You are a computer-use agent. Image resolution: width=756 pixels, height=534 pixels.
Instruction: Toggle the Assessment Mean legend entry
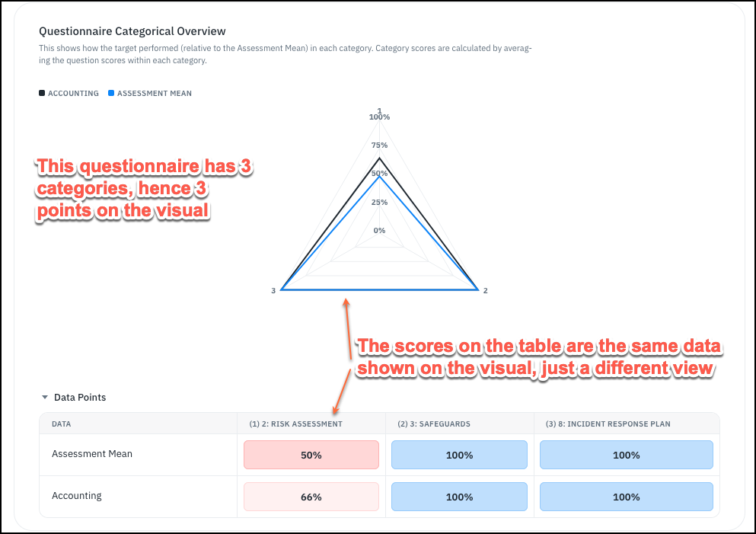coord(150,93)
